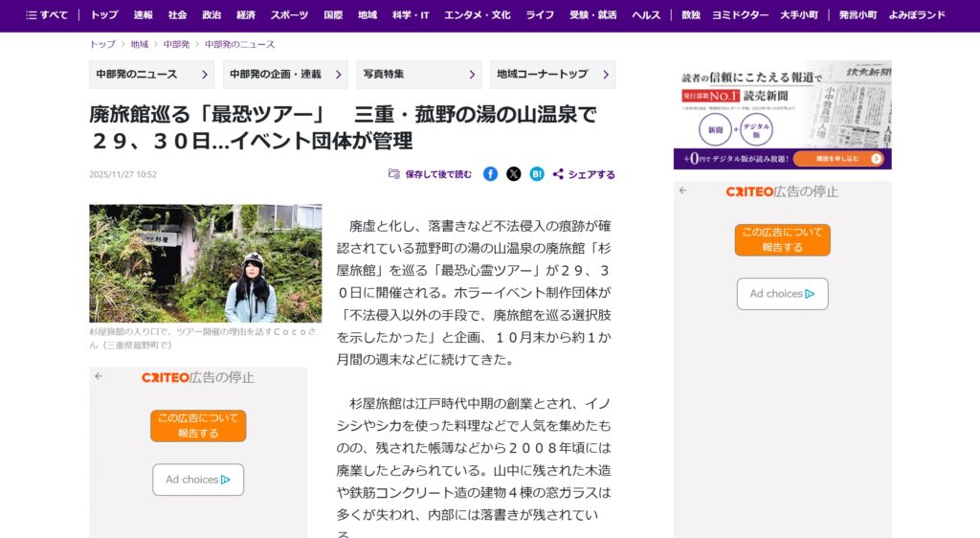The width and height of the screenshot is (980, 538).
Task: Expand 中部発の企画・連載 section chevron
Action: tap(339, 75)
